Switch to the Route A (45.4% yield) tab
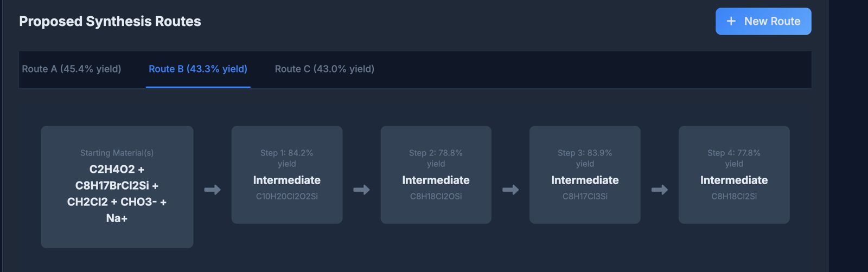 pos(72,69)
